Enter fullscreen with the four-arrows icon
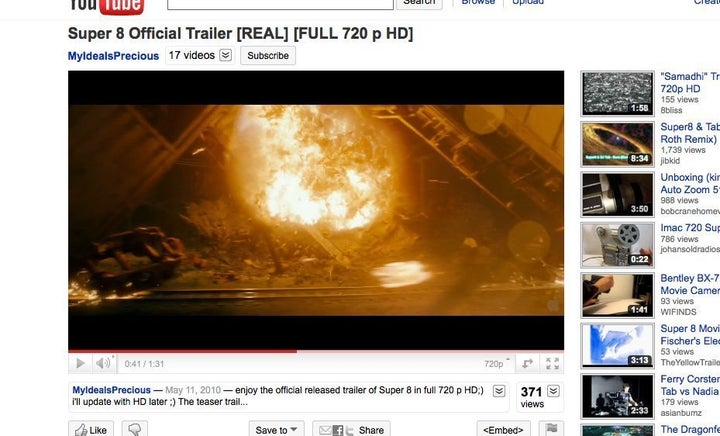Image resolution: width=720 pixels, height=436 pixels. click(552, 363)
